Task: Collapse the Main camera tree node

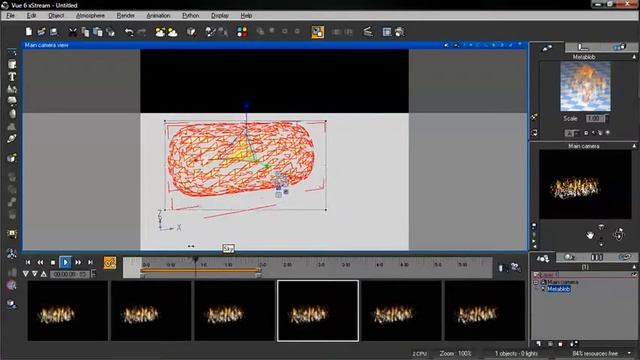Action: pos(536,282)
